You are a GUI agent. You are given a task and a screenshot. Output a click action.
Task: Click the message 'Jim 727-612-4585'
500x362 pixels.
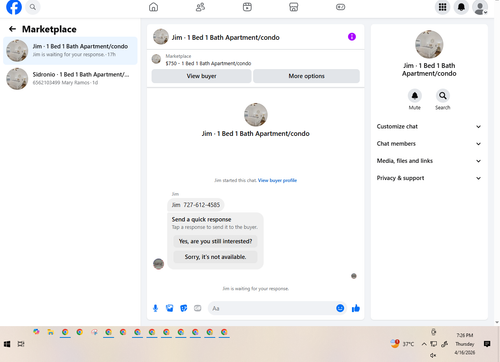pyautogui.click(x=196, y=205)
